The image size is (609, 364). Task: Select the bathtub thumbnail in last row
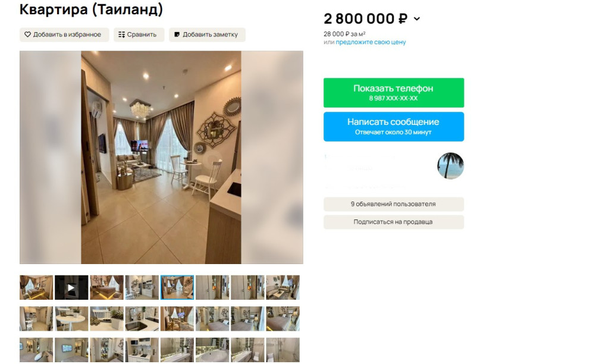(212, 350)
